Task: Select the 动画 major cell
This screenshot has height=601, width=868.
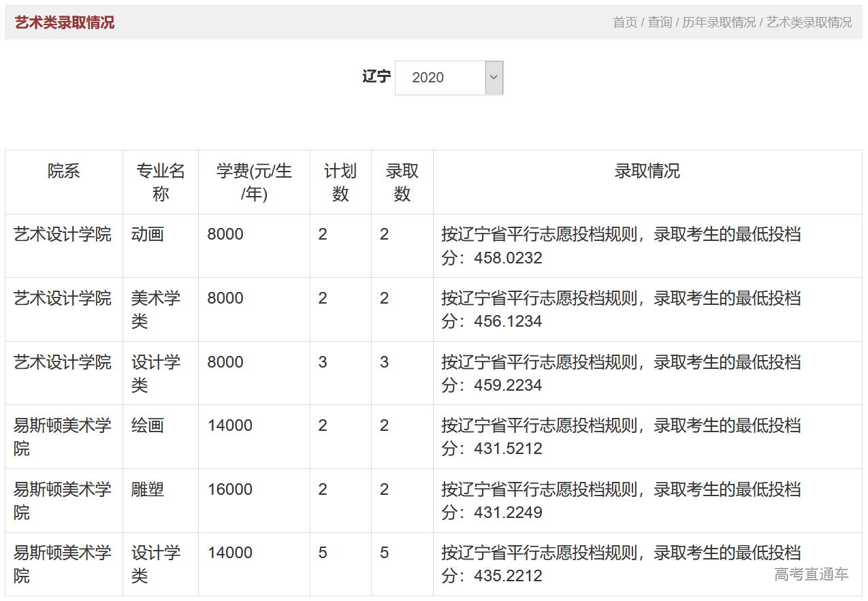Action: [145, 234]
